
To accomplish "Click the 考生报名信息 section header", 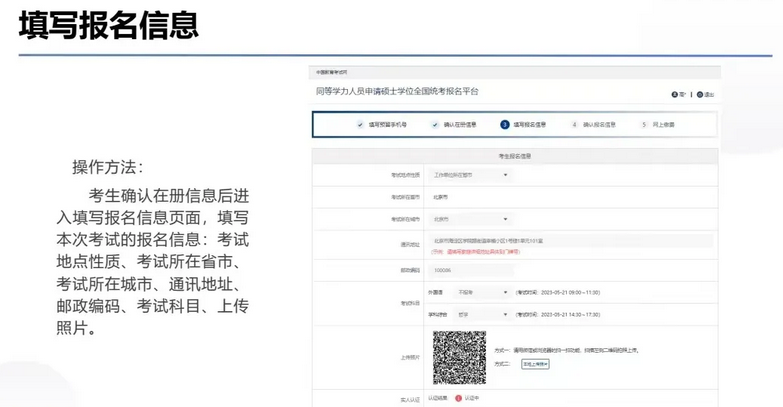I will [515, 156].
